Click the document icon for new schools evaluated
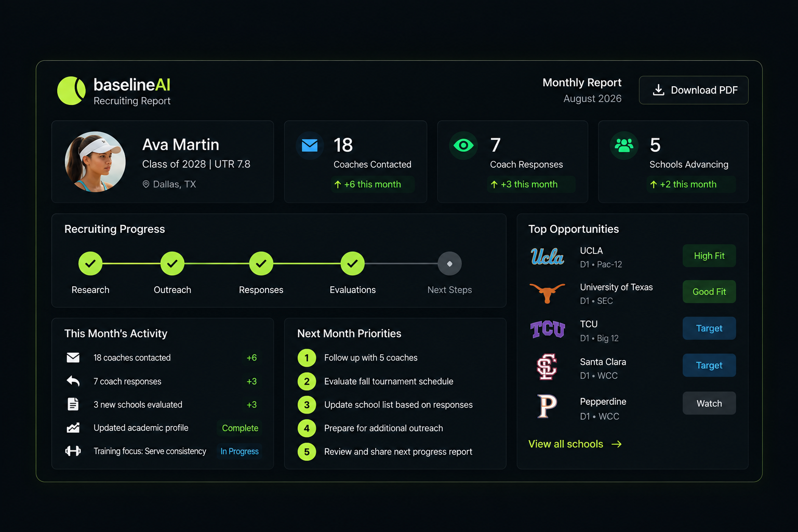Screen dimensions: 798x532 (x=73, y=404)
